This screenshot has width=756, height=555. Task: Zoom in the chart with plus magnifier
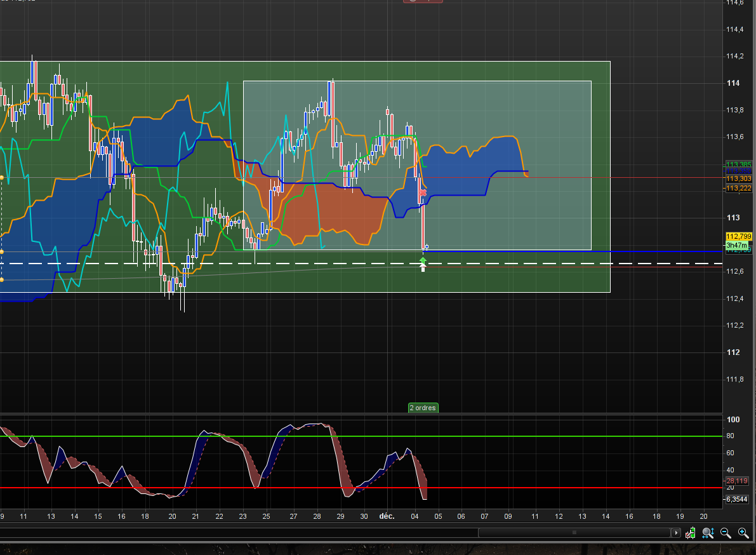pyautogui.click(x=743, y=533)
